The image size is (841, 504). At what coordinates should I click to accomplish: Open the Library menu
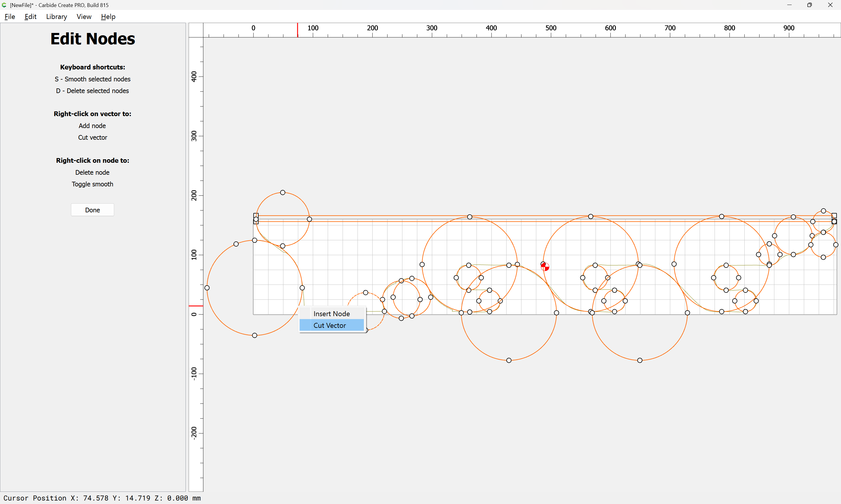(56, 17)
